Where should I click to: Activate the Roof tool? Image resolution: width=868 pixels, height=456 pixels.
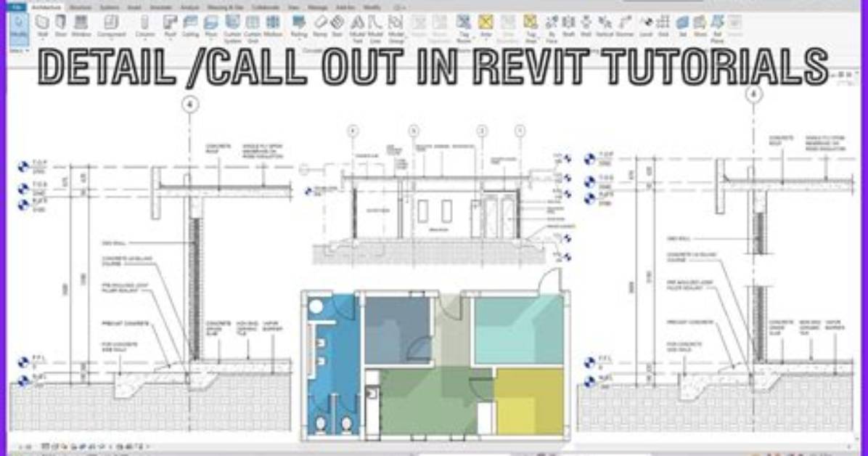click(x=170, y=25)
